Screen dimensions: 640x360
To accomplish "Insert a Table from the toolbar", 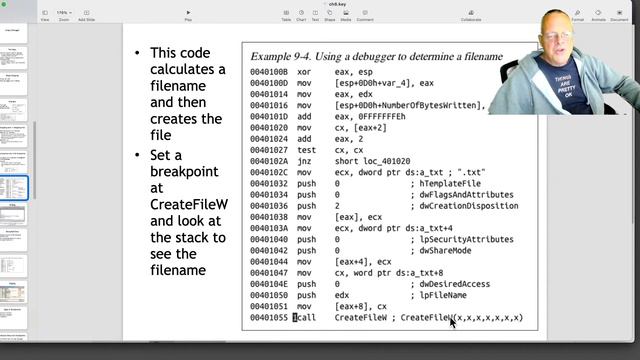I will coord(286,16).
